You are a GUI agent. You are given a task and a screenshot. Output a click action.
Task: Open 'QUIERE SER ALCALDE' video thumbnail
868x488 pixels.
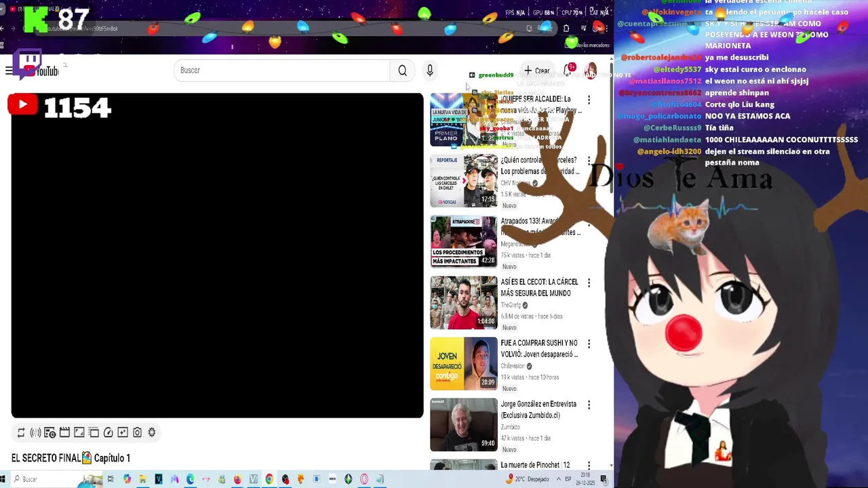(464, 120)
